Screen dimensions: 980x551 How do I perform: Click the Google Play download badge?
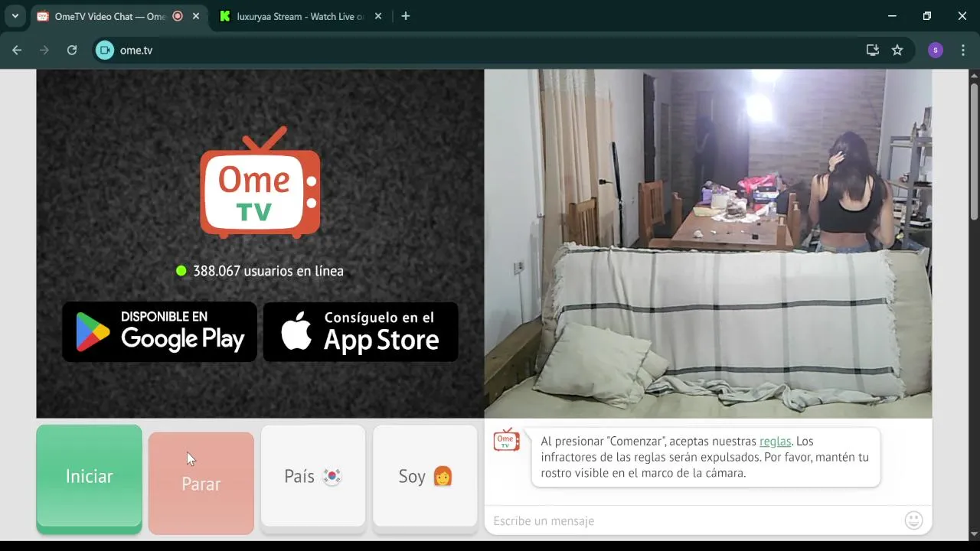click(159, 331)
